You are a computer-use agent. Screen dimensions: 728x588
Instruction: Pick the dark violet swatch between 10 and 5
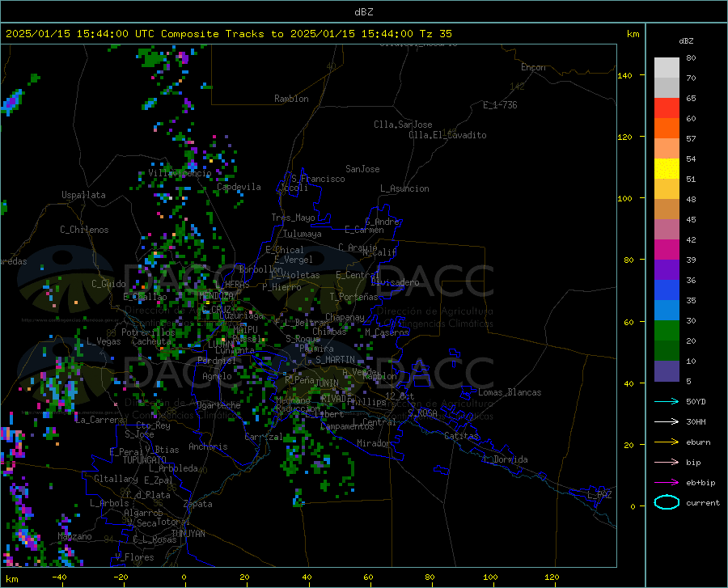click(x=667, y=371)
